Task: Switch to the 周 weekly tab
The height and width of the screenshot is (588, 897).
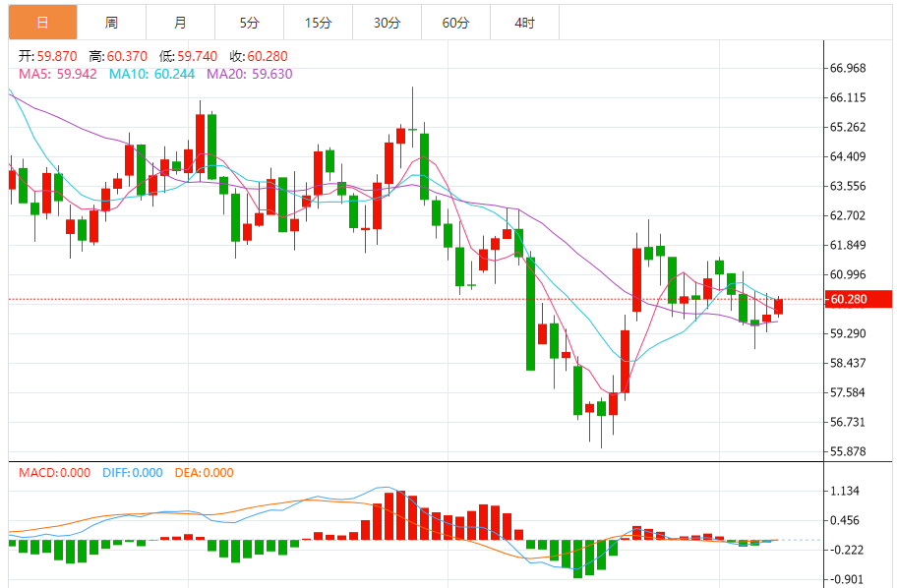Action: (111, 23)
